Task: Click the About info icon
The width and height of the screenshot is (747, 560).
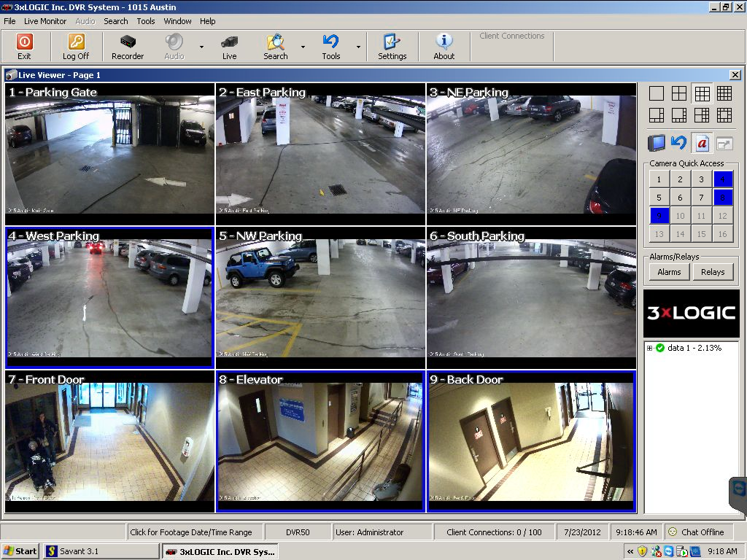Action: coord(444,43)
